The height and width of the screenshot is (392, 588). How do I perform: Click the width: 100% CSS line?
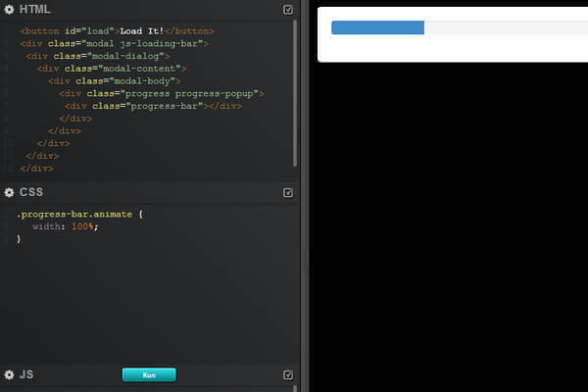[66, 226]
